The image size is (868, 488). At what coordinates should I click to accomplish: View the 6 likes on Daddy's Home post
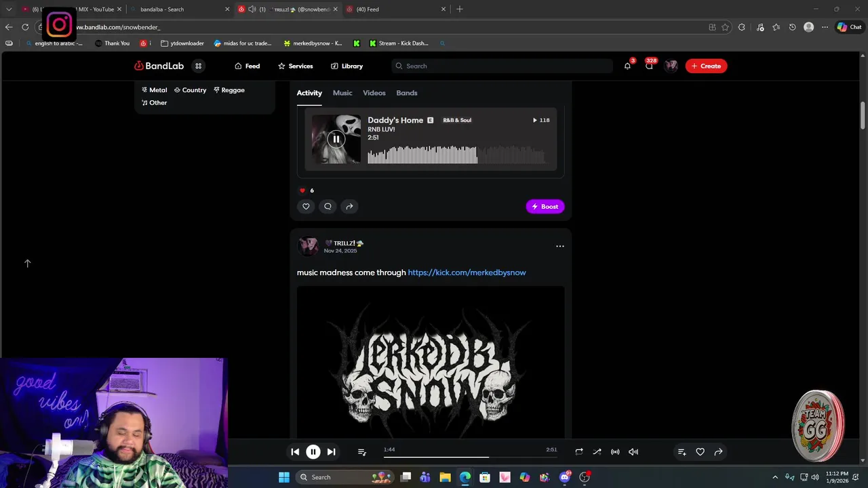[307, 190]
